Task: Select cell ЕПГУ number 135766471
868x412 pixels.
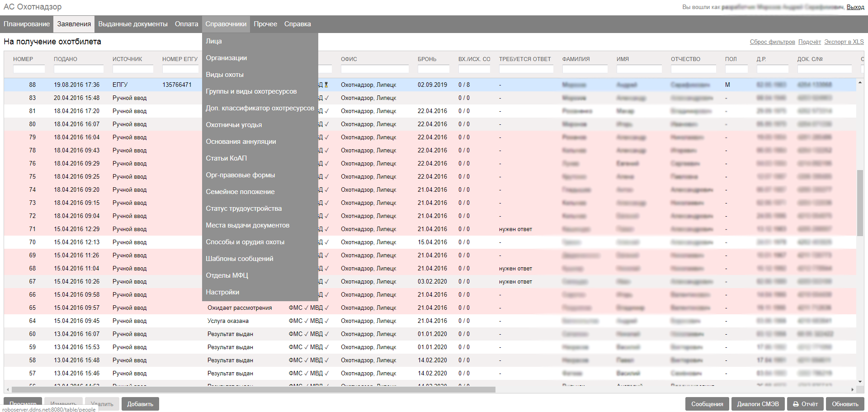Action: (177, 85)
